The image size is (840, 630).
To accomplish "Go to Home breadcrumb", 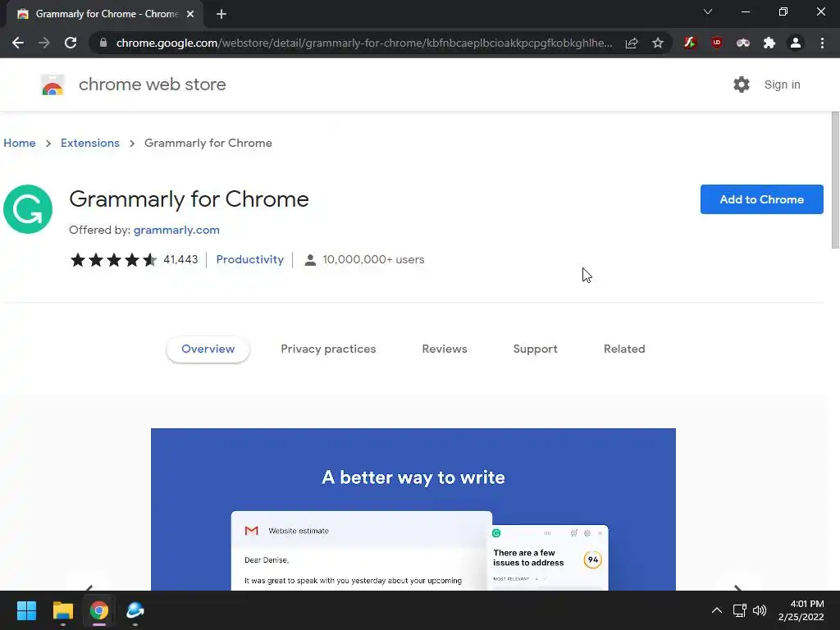I will [x=20, y=143].
